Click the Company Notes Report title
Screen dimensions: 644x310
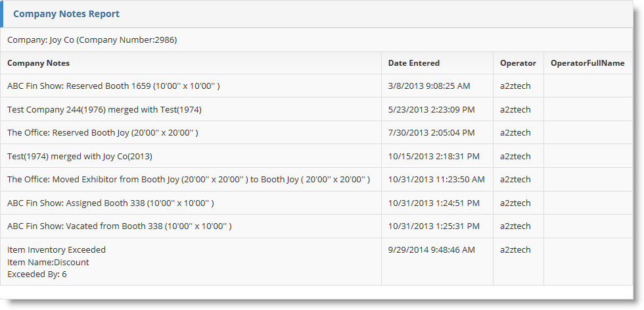[66, 14]
